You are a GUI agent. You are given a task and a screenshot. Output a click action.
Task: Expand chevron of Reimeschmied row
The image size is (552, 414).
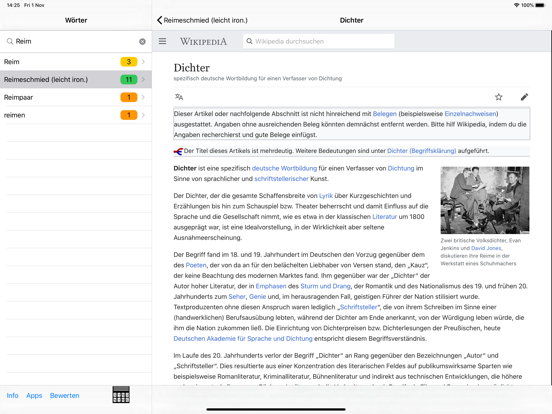[x=143, y=80]
